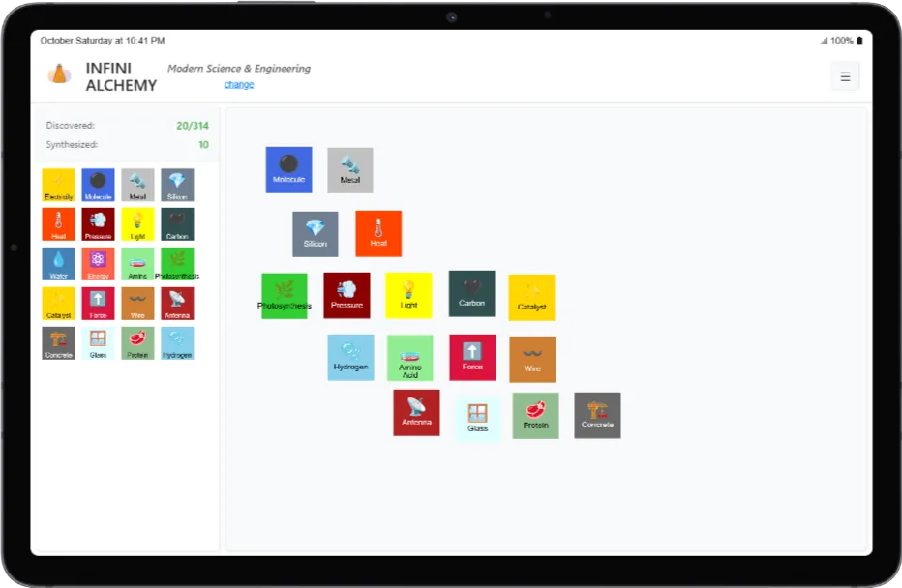Click the "change" theme link

(239, 85)
